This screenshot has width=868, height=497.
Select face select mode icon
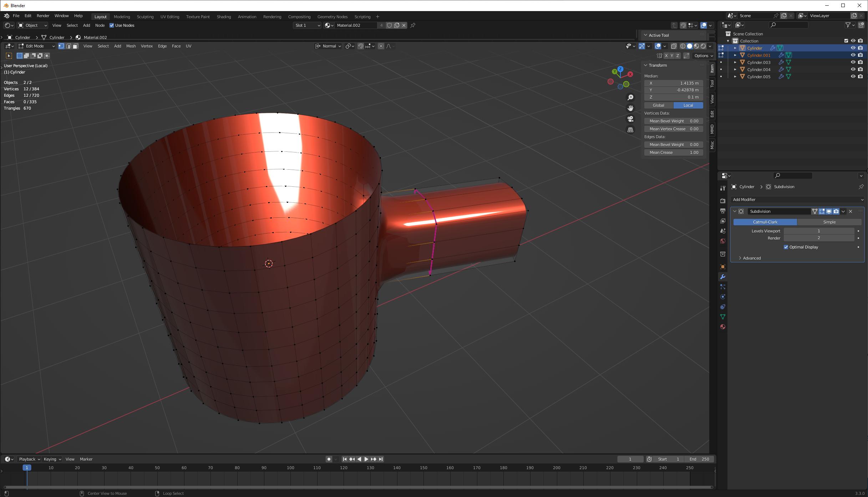tap(75, 46)
